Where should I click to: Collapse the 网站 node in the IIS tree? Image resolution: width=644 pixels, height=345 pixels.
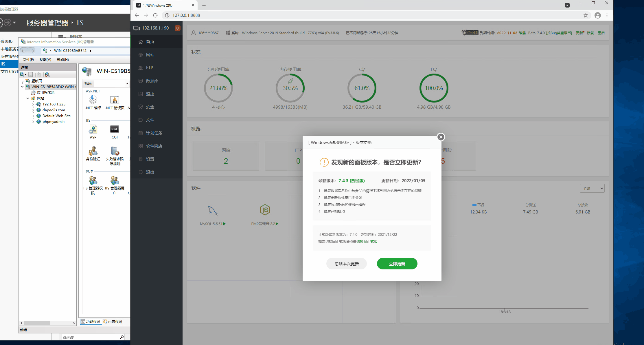(28, 98)
